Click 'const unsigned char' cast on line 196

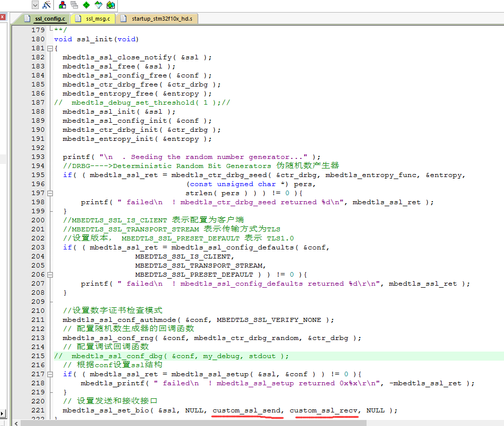tap(233, 184)
